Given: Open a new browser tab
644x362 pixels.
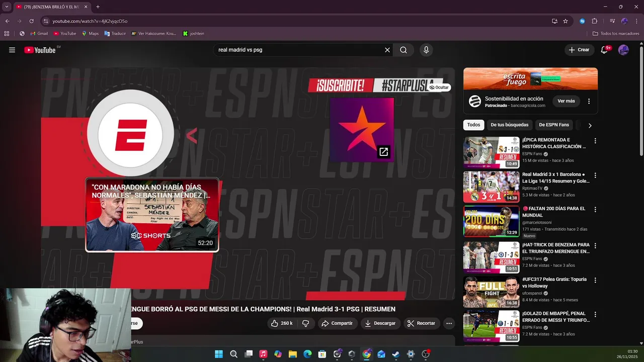Looking at the screenshot, I should tap(98, 7).
